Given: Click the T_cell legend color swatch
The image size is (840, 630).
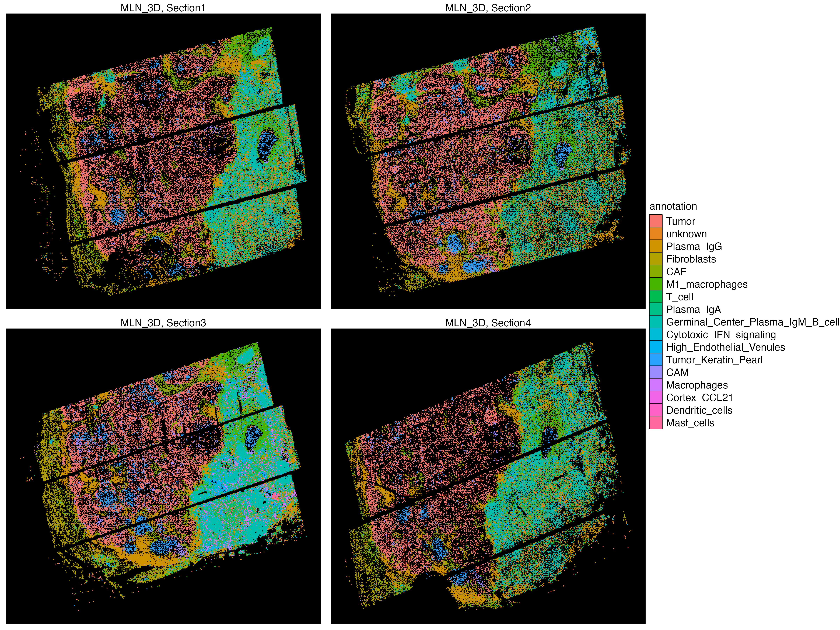Looking at the screenshot, I should pos(656,297).
